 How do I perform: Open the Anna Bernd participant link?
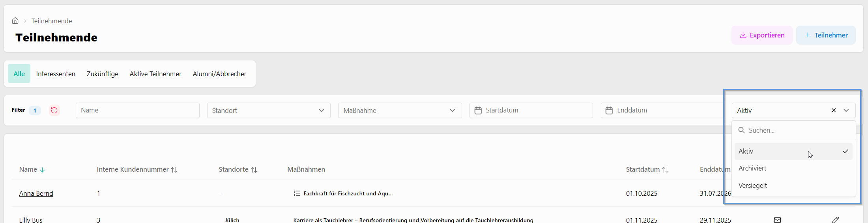(36, 193)
